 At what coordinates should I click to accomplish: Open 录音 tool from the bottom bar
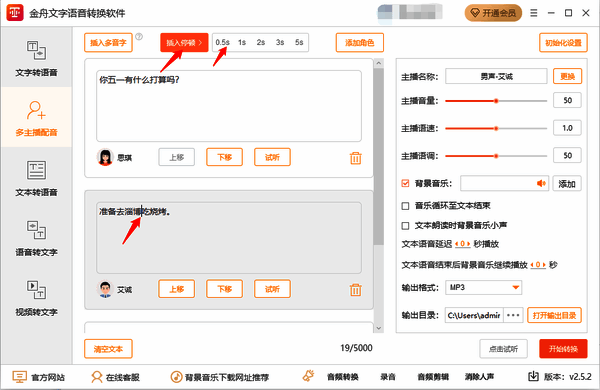coord(388,377)
